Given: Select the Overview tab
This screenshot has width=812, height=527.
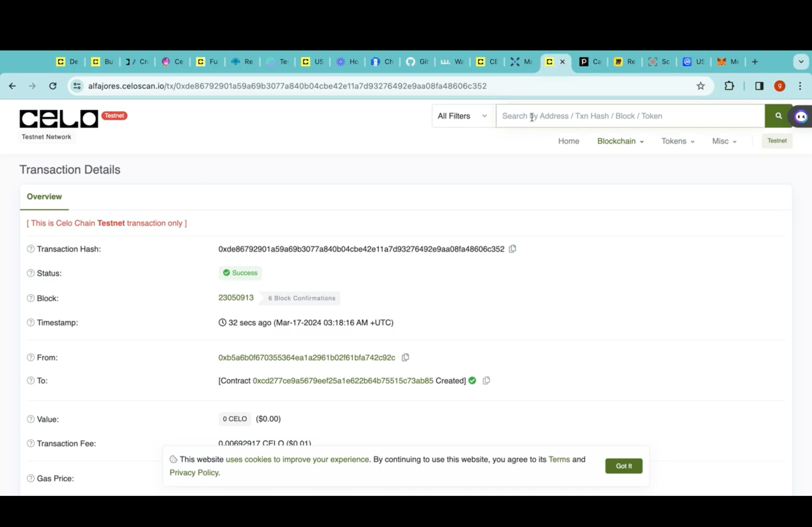Looking at the screenshot, I should coord(44,197).
